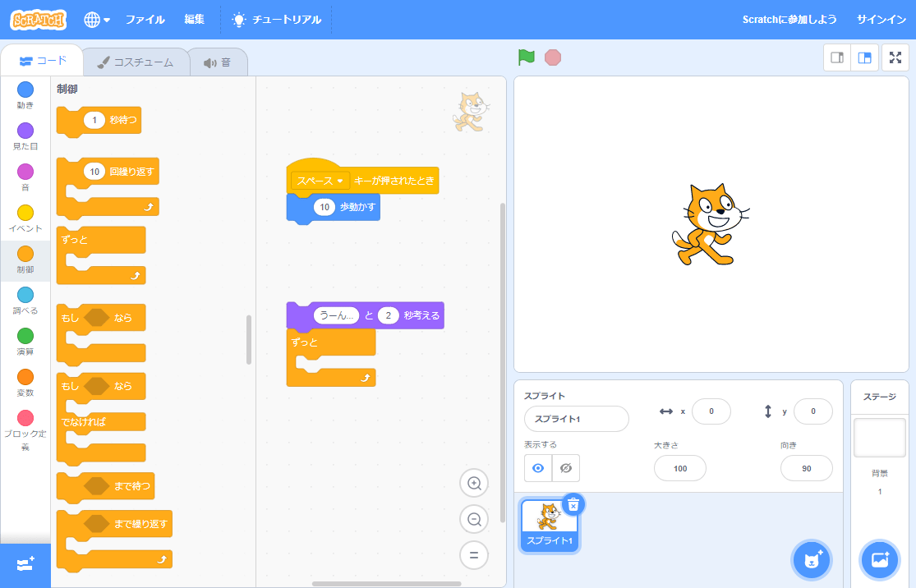The width and height of the screenshot is (916, 588).
Task: Click the green flag to run
Action: [527, 57]
